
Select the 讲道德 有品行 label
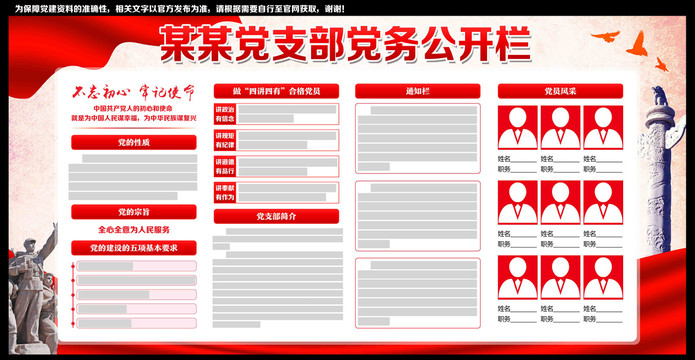[x=225, y=166]
